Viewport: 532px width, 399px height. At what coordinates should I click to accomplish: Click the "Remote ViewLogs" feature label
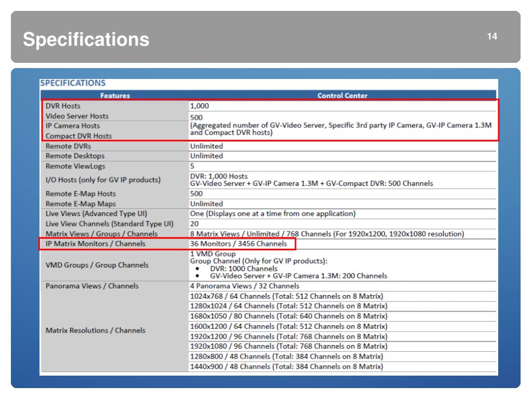coord(75,166)
